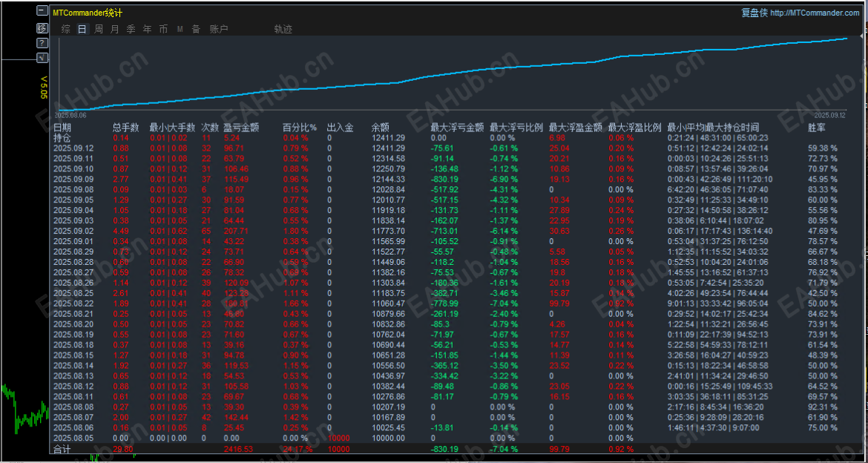This screenshot has height=463, width=868.
Task: Click holding time 0:00:43 | 42:26:49 | 111:20:10
Action: [720, 180]
